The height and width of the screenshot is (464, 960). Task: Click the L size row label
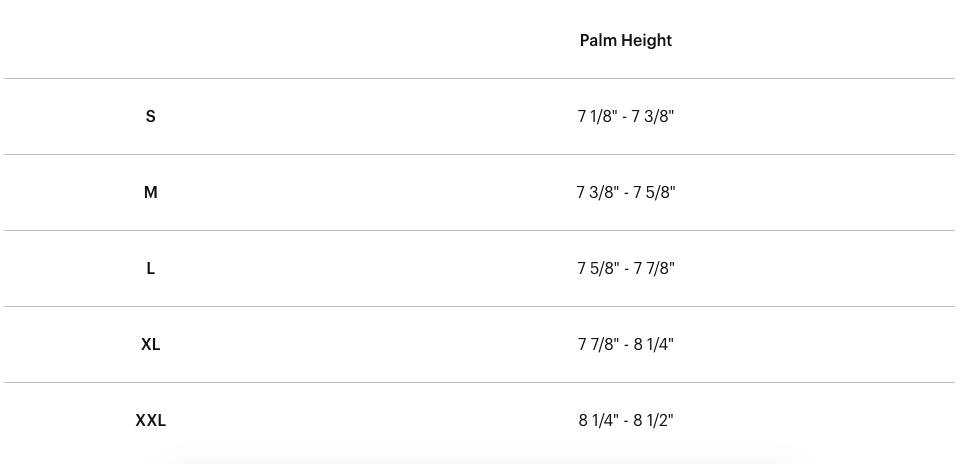pos(151,268)
